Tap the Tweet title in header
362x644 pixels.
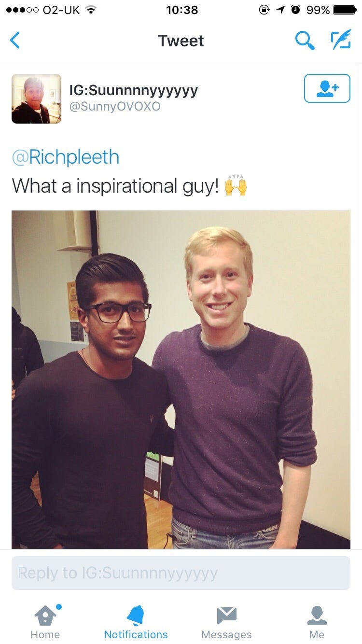181,41
